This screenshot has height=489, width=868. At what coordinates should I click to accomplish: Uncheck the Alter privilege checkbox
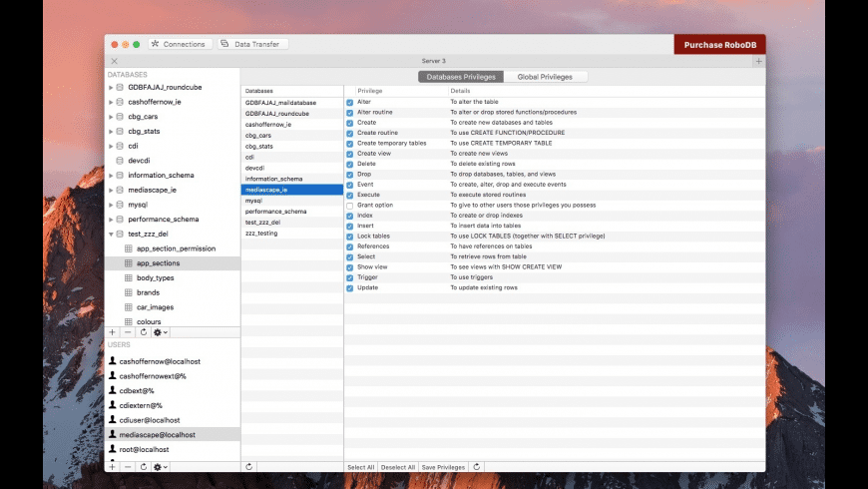(x=350, y=102)
